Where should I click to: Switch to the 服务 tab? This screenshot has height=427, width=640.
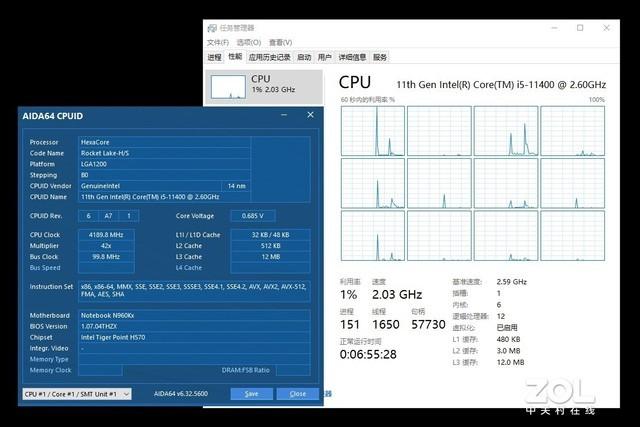click(x=380, y=57)
